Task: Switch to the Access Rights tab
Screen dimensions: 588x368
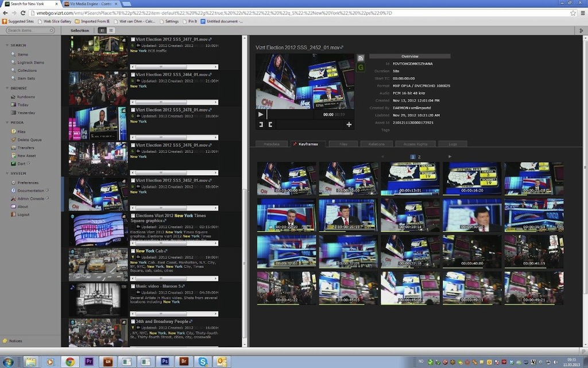Action: 415,144
